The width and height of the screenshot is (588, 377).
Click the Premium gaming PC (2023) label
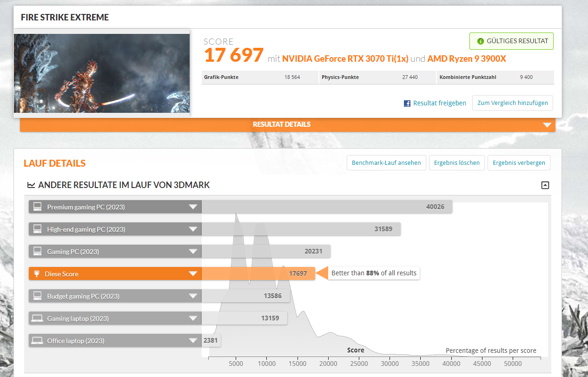click(x=86, y=207)
